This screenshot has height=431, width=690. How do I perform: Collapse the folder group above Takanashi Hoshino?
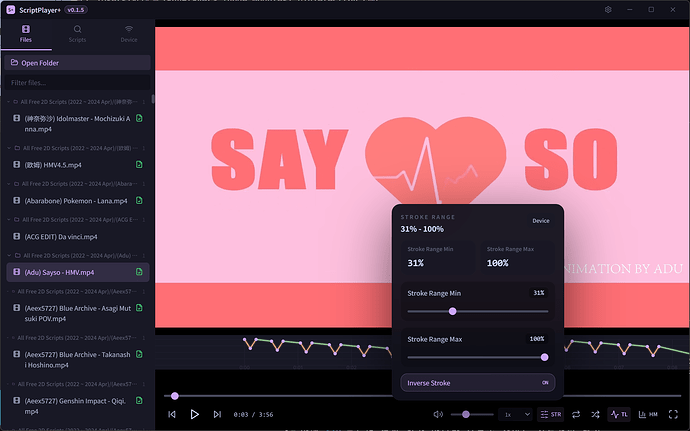tap(8, 338)
